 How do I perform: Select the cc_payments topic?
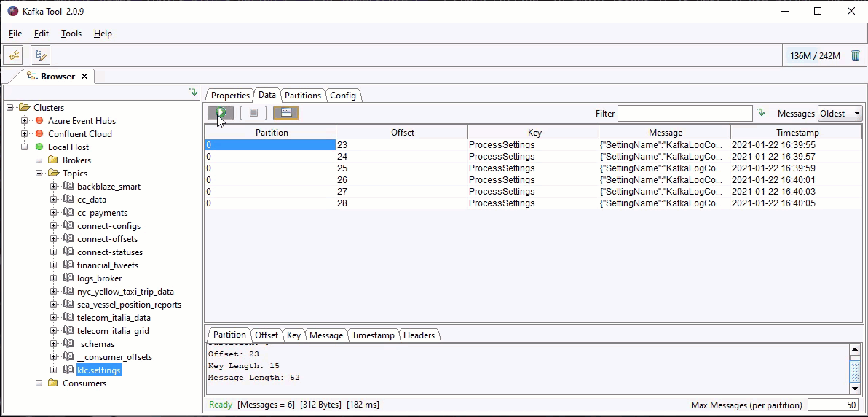[103, 213]
